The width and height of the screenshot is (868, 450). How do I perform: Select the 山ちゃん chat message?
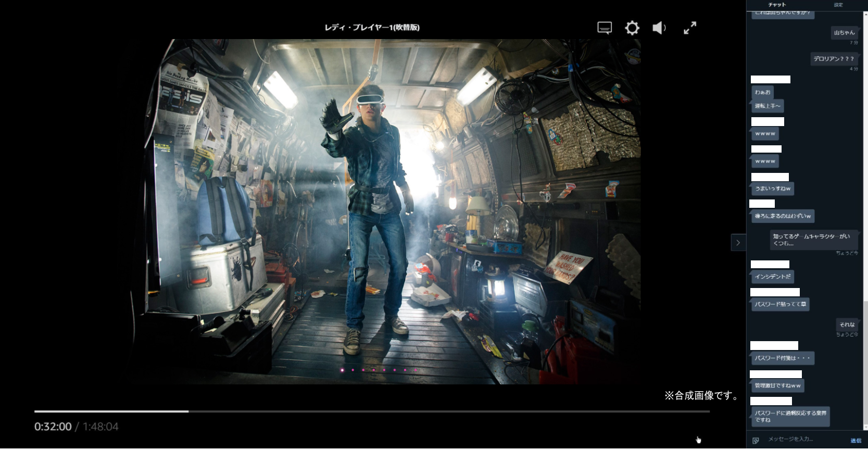(x=844, y=32)
